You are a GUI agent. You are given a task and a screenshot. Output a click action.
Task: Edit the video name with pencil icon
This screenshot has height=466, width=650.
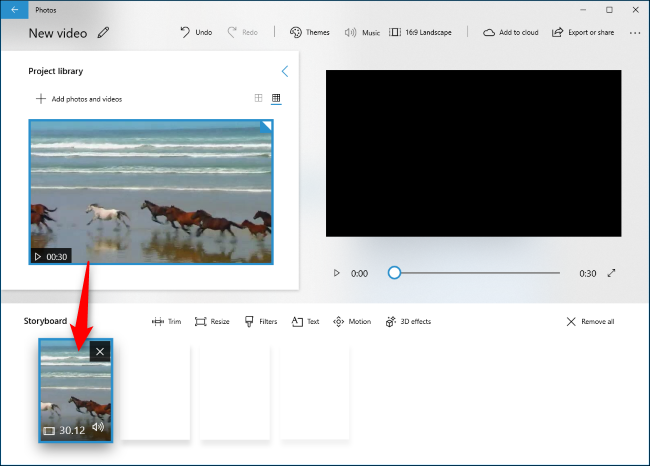(104, 33)
